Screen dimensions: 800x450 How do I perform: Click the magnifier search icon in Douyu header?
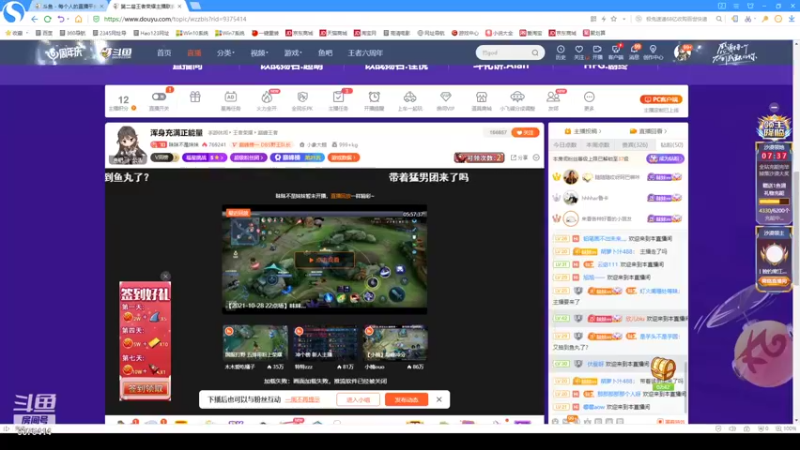click(535, 53)
